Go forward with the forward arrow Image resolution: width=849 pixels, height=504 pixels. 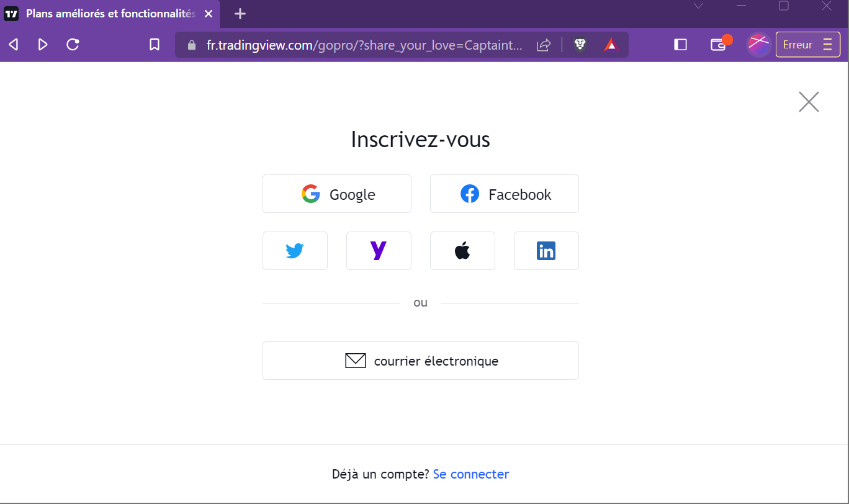[43, 45]
